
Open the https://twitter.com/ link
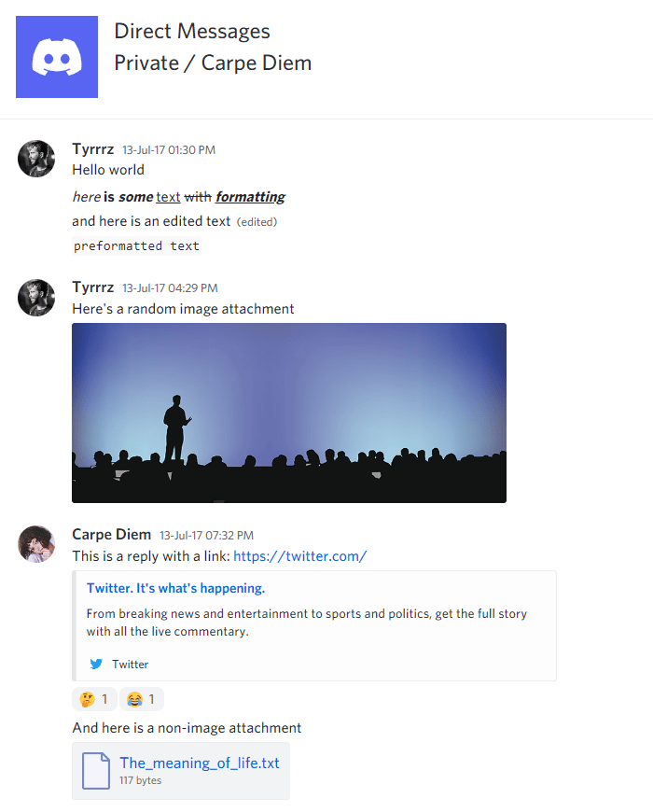tap(300, 555)
